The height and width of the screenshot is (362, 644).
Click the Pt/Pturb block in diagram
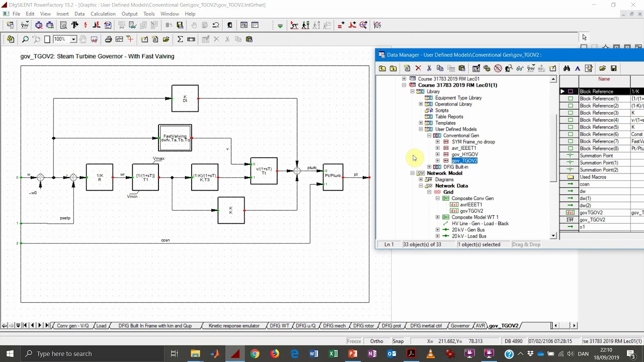point(333,177)
